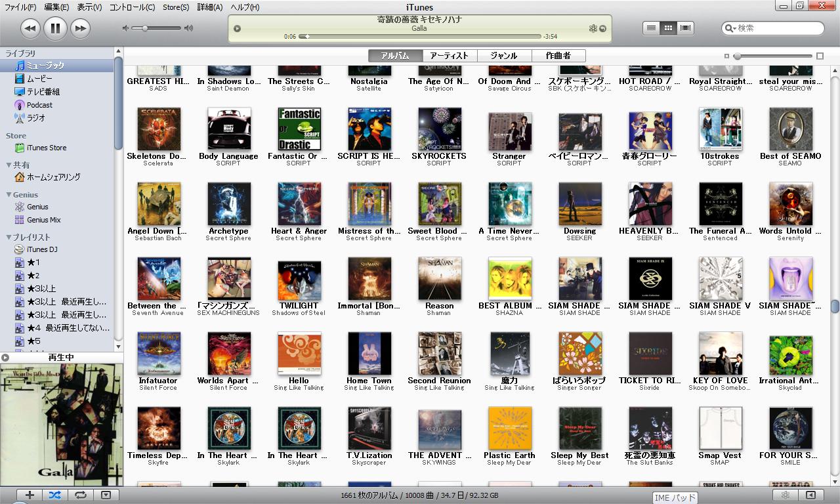Toggle the iTunes sidebar arrow button
The image size is (840, 504).
click(810, 495)
